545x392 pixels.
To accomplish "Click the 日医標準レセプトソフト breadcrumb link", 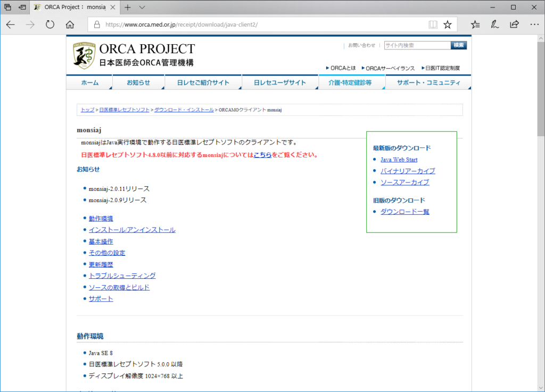I will click(124, 110).
